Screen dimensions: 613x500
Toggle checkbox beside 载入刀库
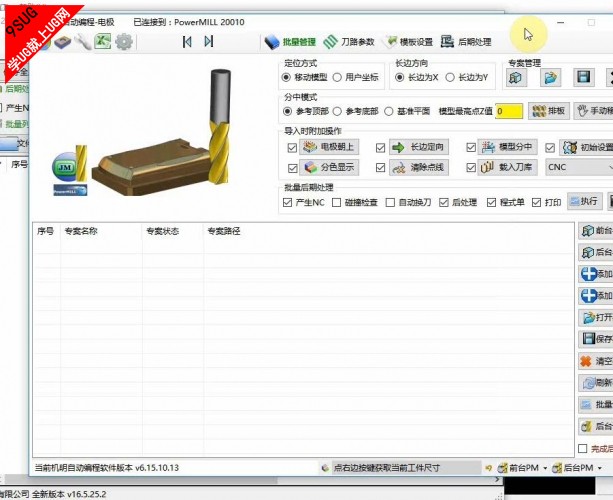471,168
